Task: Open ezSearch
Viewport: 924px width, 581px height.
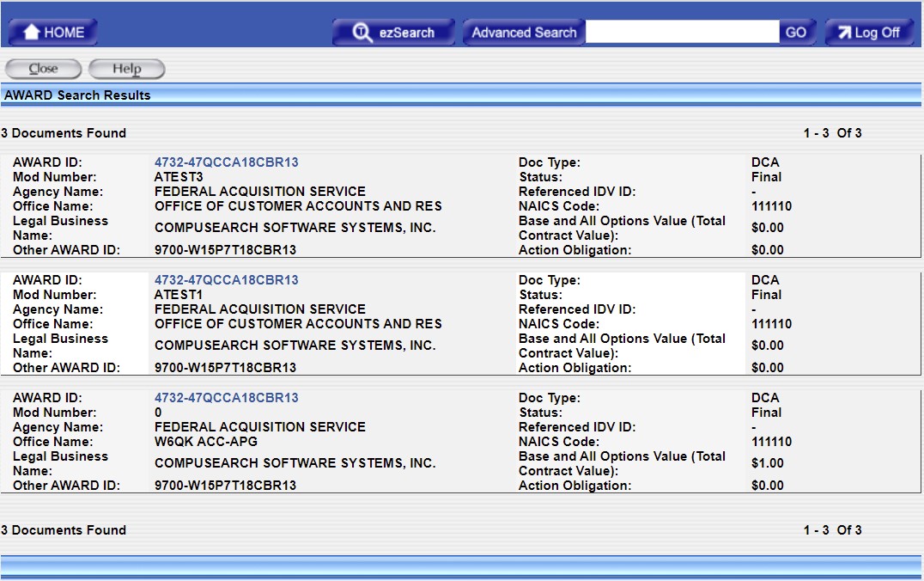Action: tap(393, 33)
